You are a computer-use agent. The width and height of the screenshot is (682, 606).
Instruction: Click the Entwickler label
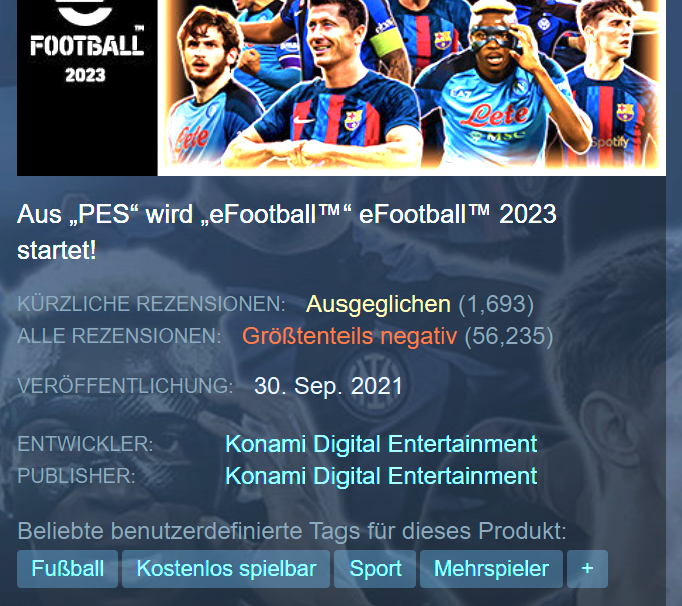click(85, 444)
